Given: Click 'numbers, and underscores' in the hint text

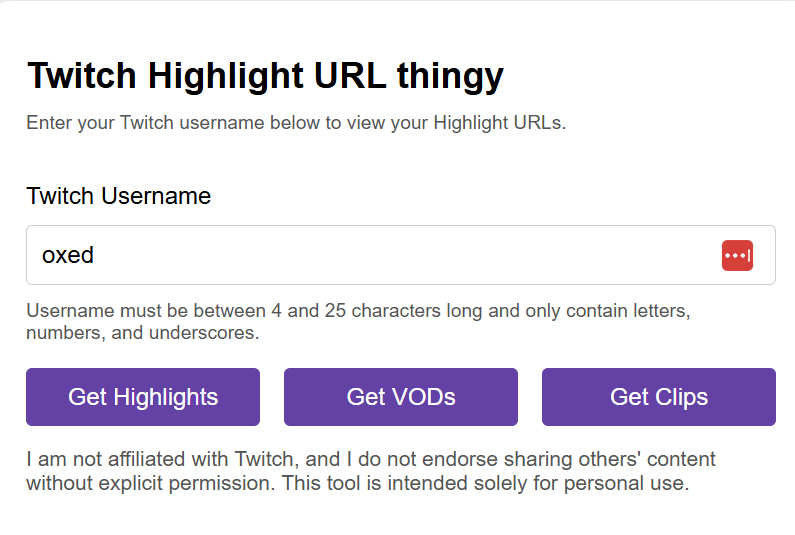Looking at the screenshot, I should coord(143,333).
